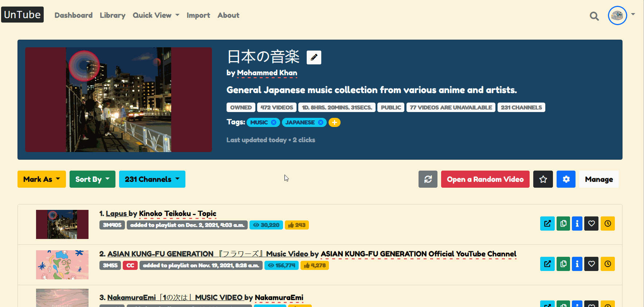Click Lapus video thumbnail

(62, 224)
